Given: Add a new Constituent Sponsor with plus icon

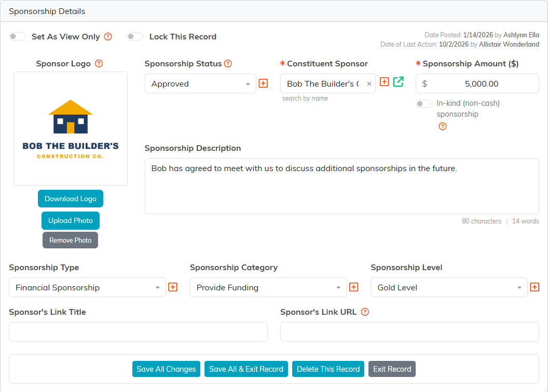Looking at the screenshot, I should point(385,82).
